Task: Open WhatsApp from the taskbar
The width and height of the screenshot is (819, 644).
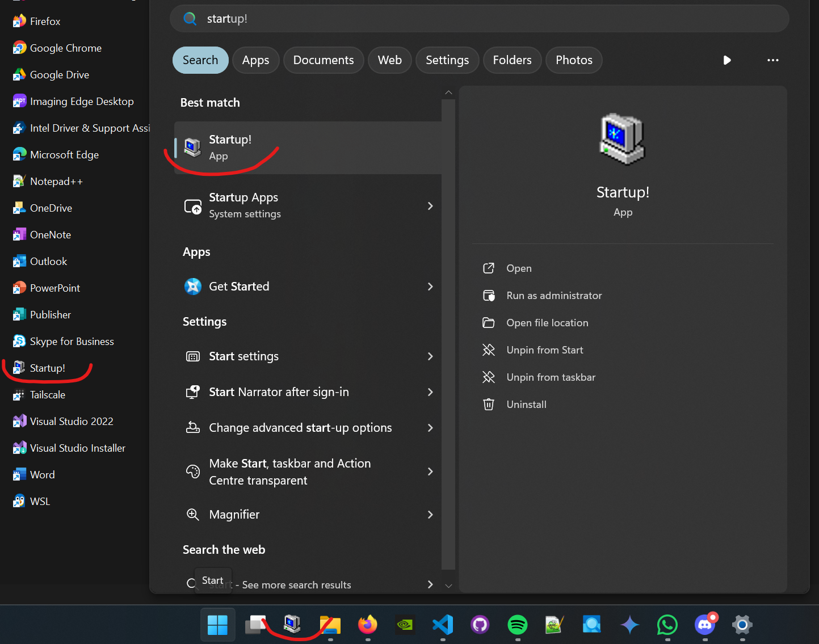Action: [667, 625]
